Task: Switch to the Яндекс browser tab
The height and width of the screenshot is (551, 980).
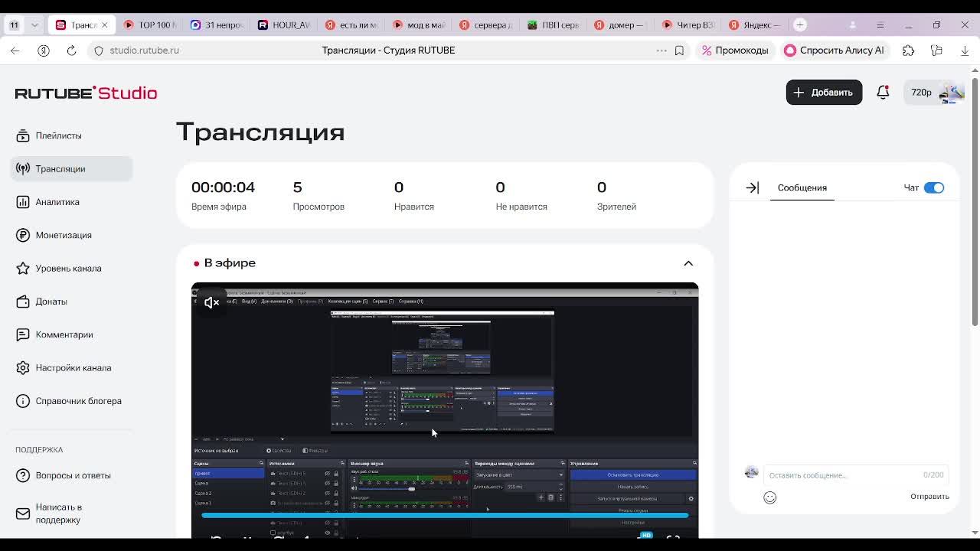Action: tap(754, 25)
